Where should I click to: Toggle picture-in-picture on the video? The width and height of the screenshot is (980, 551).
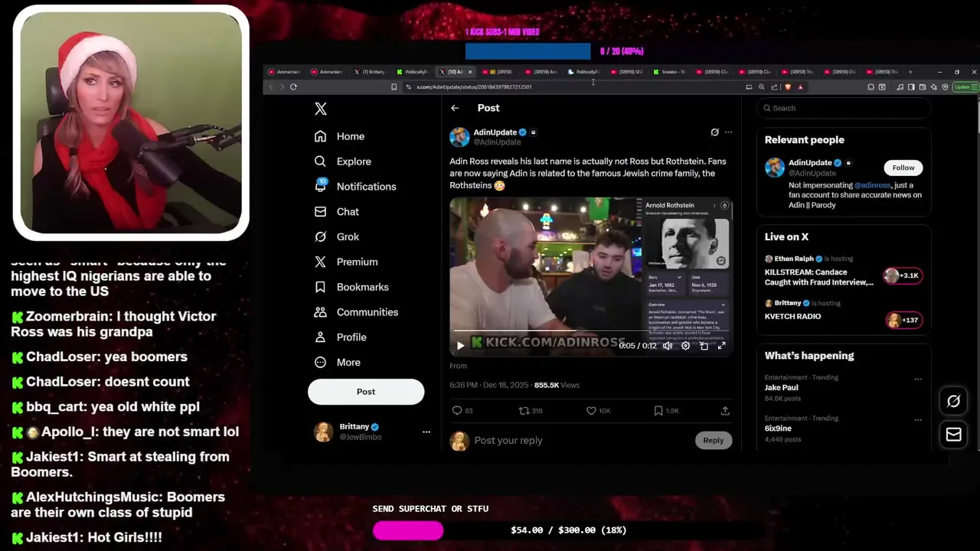[x=704, y=346]
